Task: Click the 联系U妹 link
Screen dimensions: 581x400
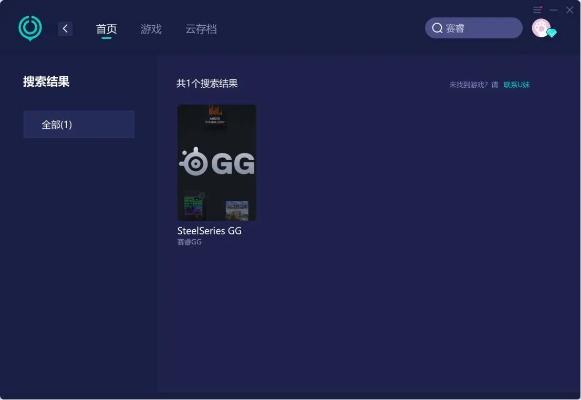Action: pyautogui.click(x=517, y=85)
